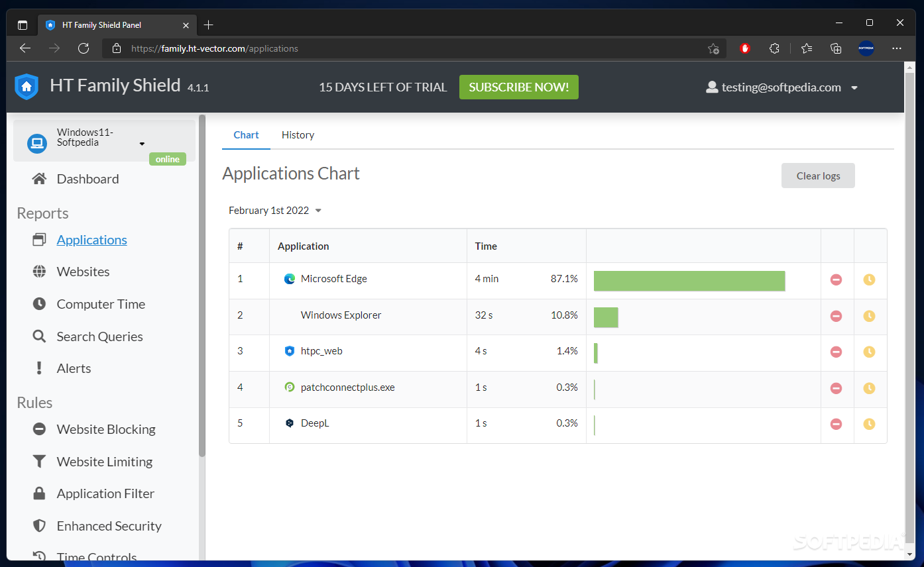Set time limit for Windows Explorer row

(869, 316)
